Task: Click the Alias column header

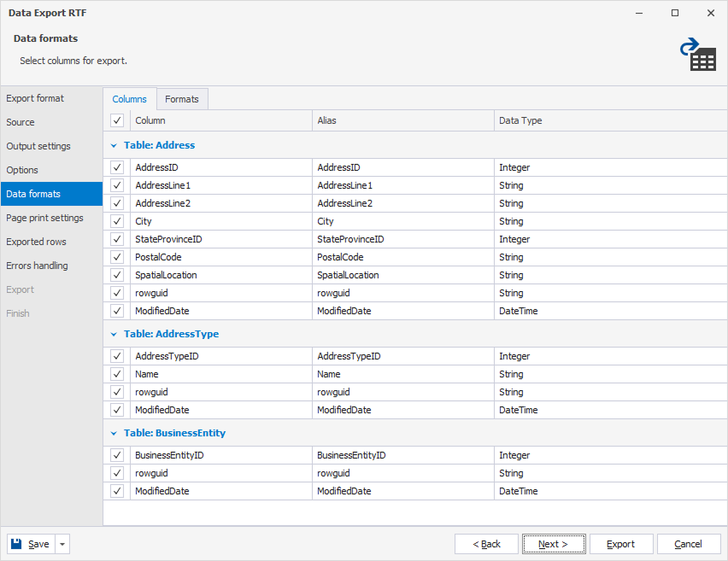Action: [x=403, y=120]
